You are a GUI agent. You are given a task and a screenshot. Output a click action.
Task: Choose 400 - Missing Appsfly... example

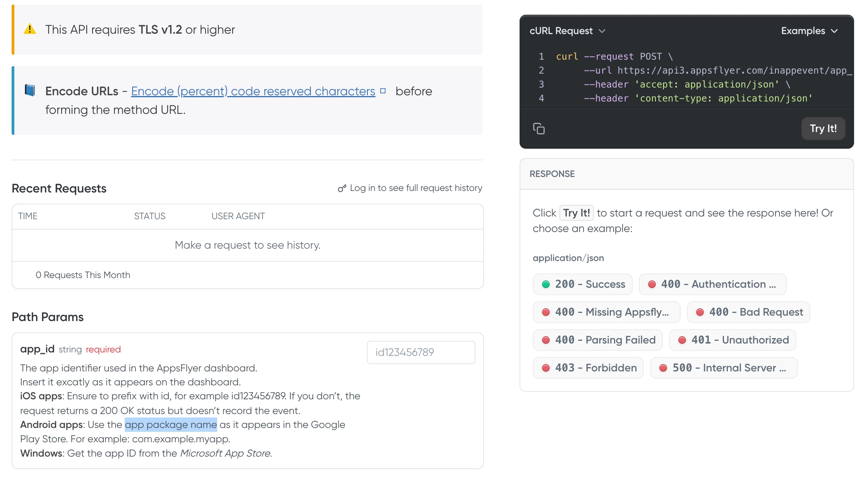(x=606, y=312)
